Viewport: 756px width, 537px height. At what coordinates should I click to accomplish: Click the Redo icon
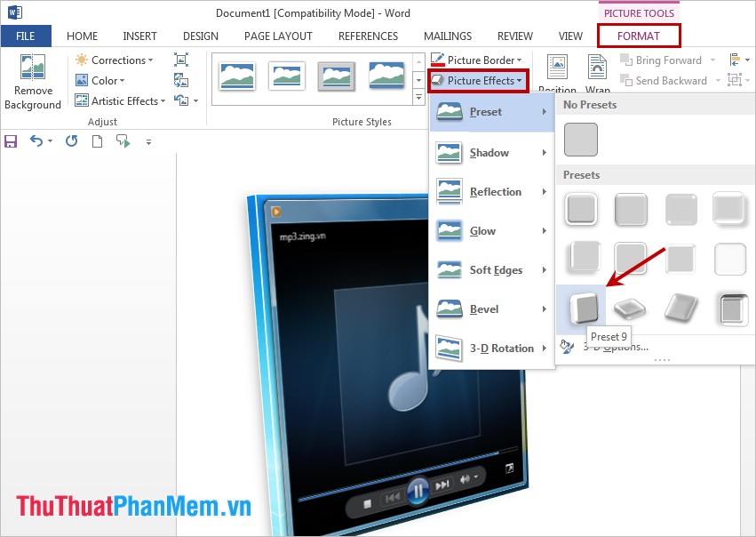click(x=71, y=140)
